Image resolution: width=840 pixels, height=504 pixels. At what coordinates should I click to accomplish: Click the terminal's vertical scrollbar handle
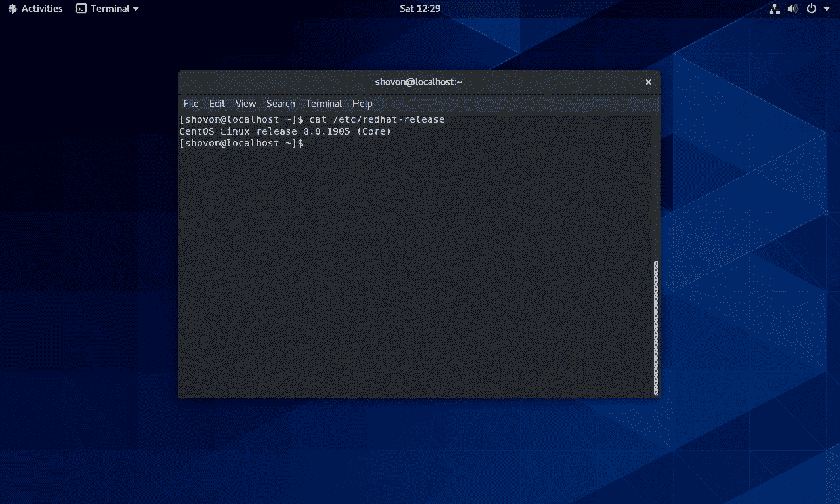pos(656,328)
